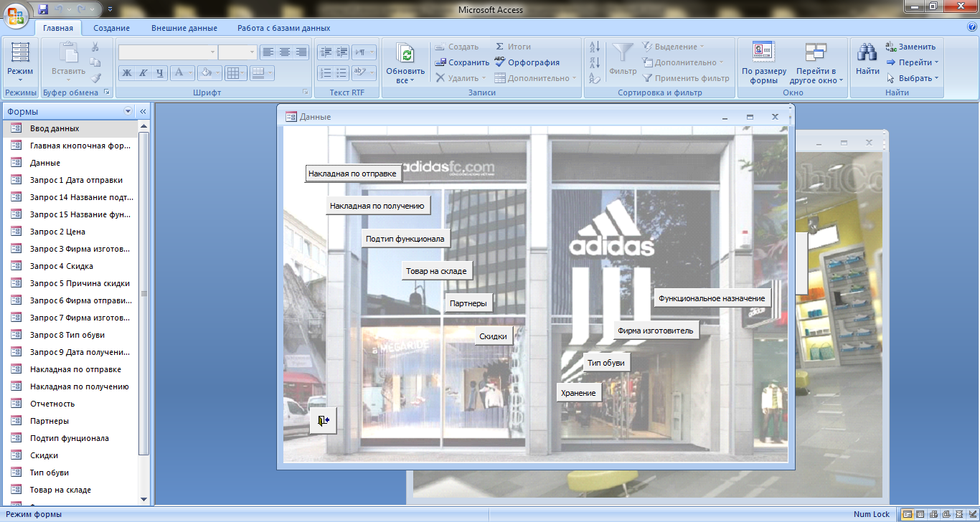Click the Обновить все refresh button
This screenshot has height=522, width=980.
[405, 62]
